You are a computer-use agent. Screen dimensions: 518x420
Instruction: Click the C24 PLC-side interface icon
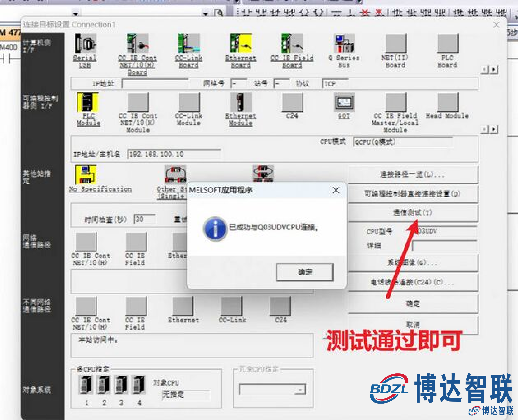(x=293, y=102)
